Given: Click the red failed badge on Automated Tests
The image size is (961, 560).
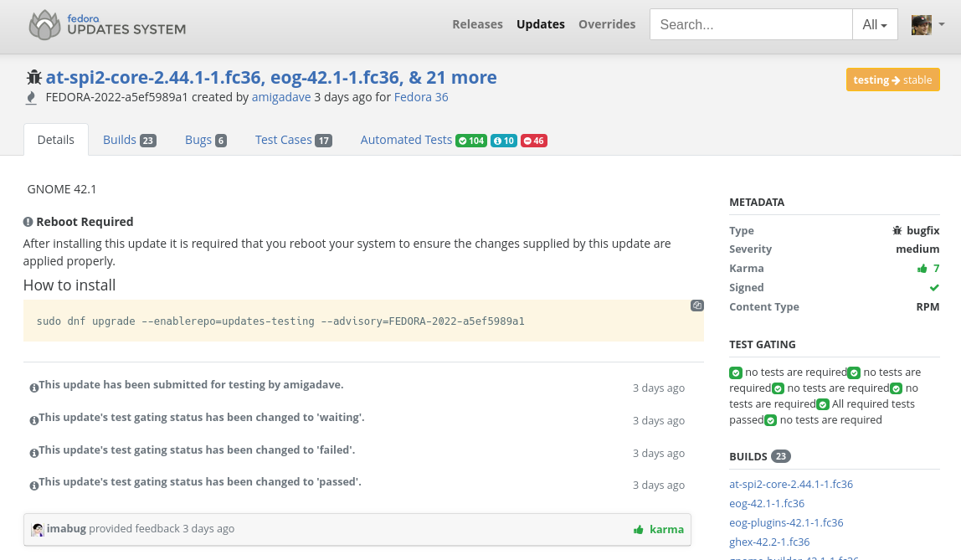Looking at the screenshot, I should [x=534, y=140].
